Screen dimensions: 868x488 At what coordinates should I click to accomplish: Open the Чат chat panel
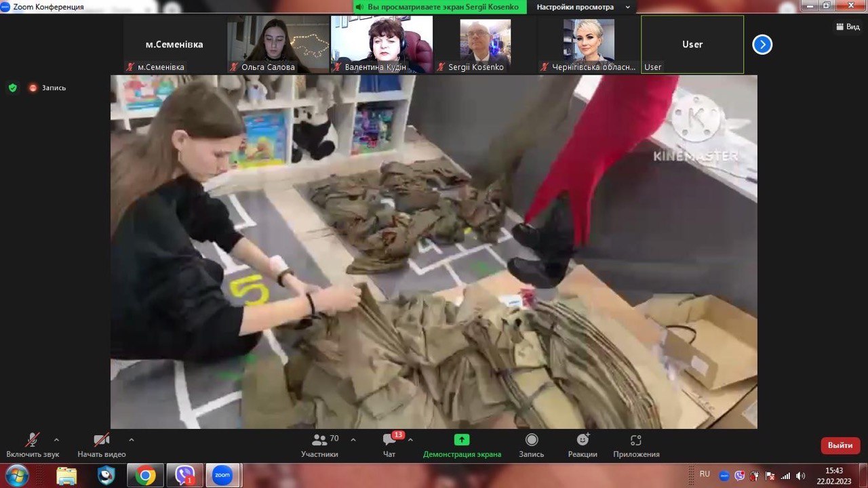[x=389, y=446]
